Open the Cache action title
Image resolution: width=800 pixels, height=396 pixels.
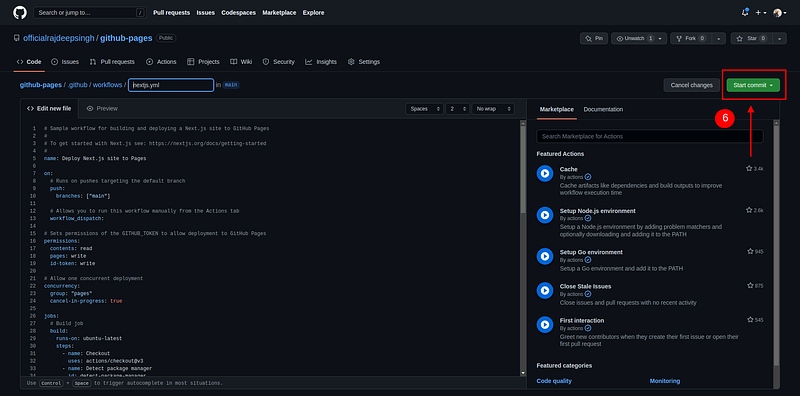[x=568, y=169]
